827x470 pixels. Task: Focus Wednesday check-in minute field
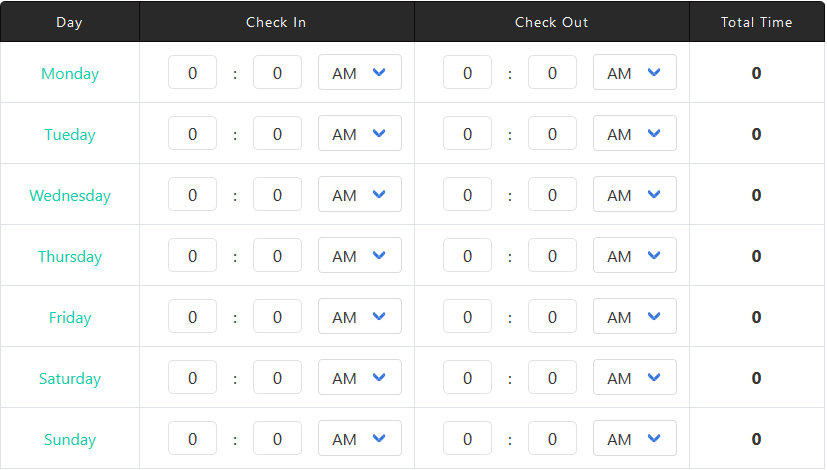click(x=277, y=194)
